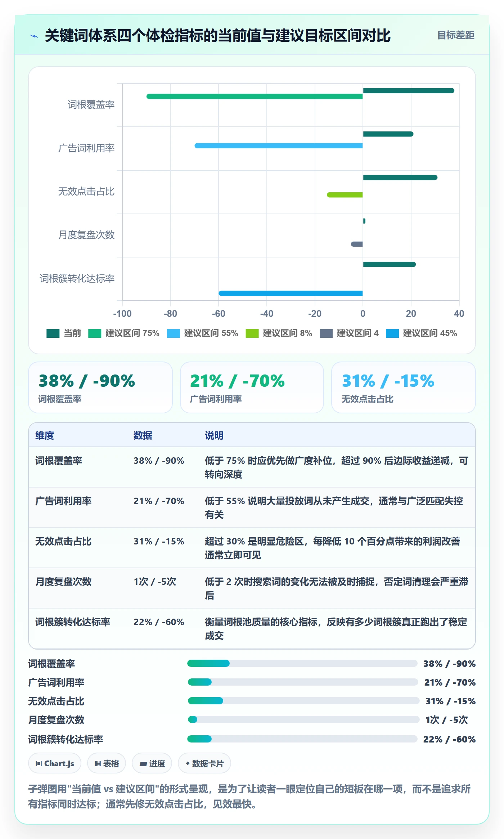The width and height of the screenshot is (504, 839).
Task: Disable the 建议区间 8% legend series
Action: (279, 333)
